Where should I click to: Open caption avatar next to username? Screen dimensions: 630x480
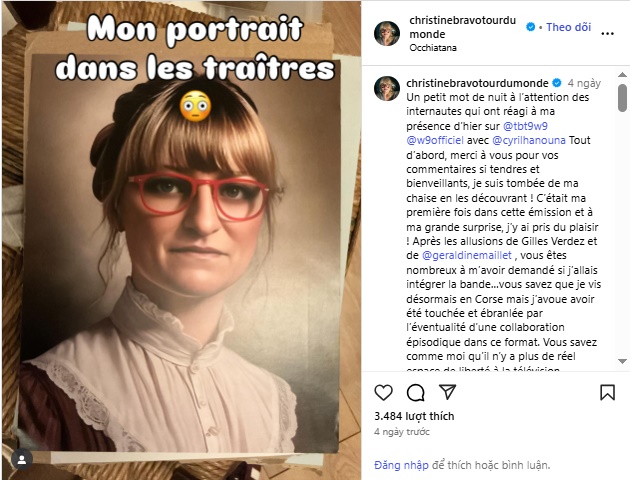pyautogui.click(x=387, y=88)
